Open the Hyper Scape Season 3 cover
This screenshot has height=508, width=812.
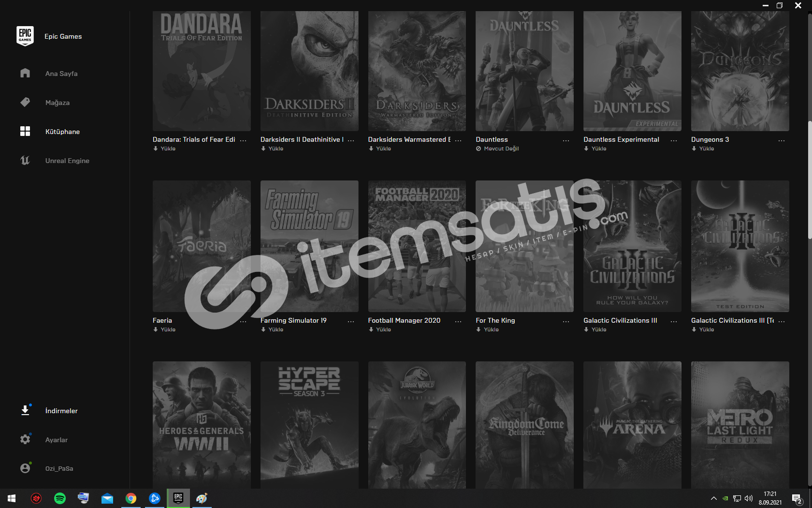309,425
